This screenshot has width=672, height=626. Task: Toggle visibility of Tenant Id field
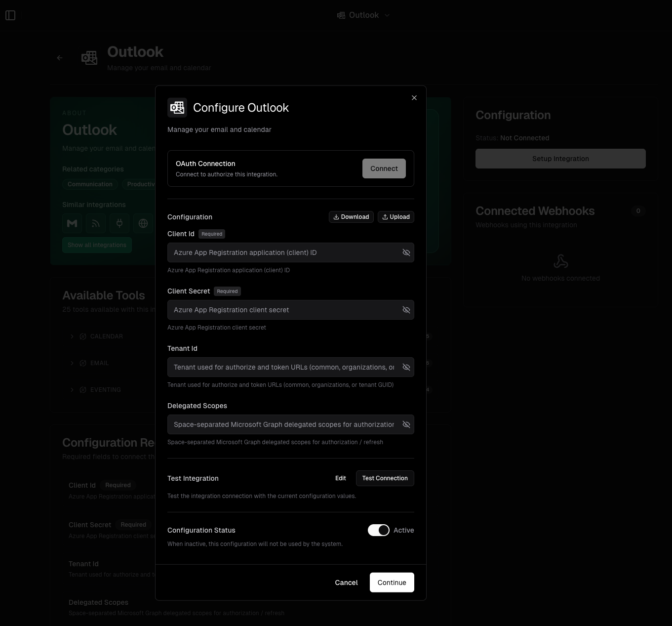point(406,367)
